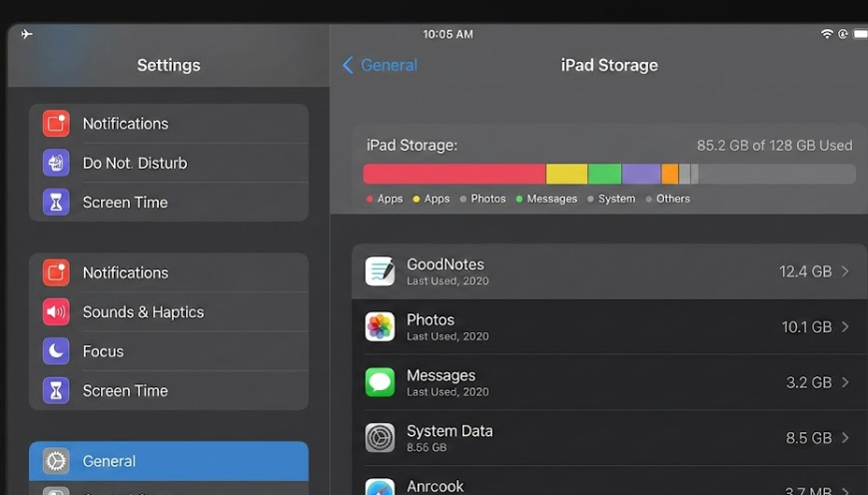Click the Messages app icon
The image size is (868, 495).
coord(380,382)
